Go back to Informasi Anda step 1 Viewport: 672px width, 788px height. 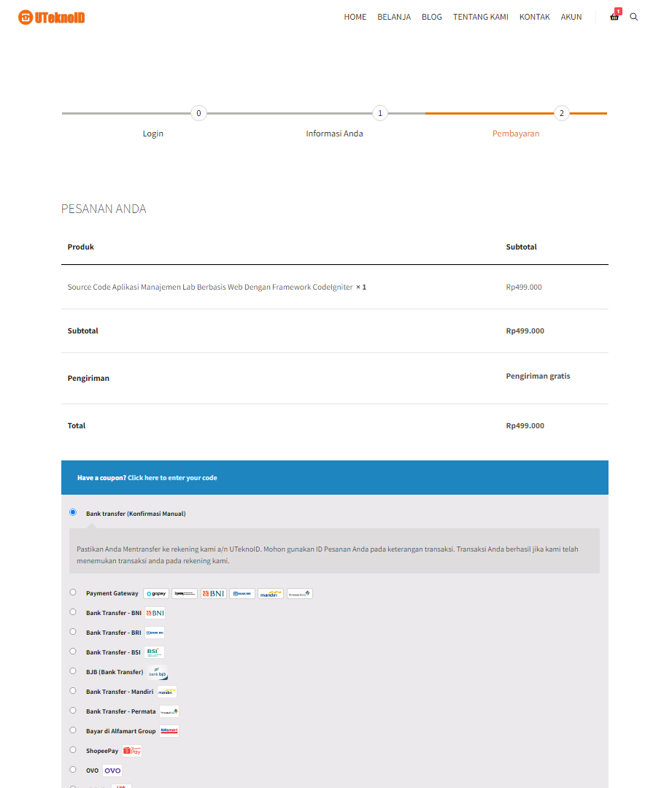click(x=379, y=113)
